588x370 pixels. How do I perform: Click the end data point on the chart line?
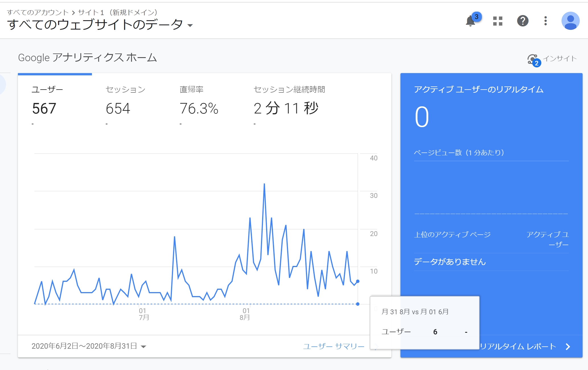click(358, 281)
